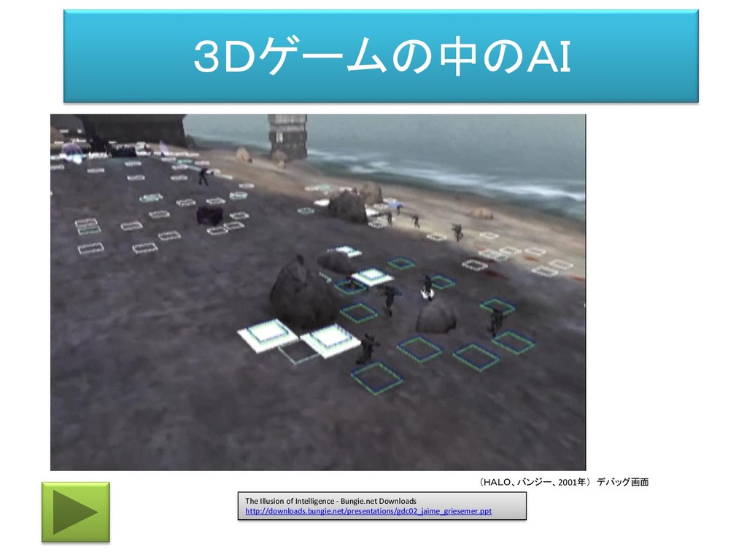Image resolution: width=747 pixels, height=560 pixels.
Task: Select the '3Dゲームの中のAI' title banner
Action: click(381, 56)
